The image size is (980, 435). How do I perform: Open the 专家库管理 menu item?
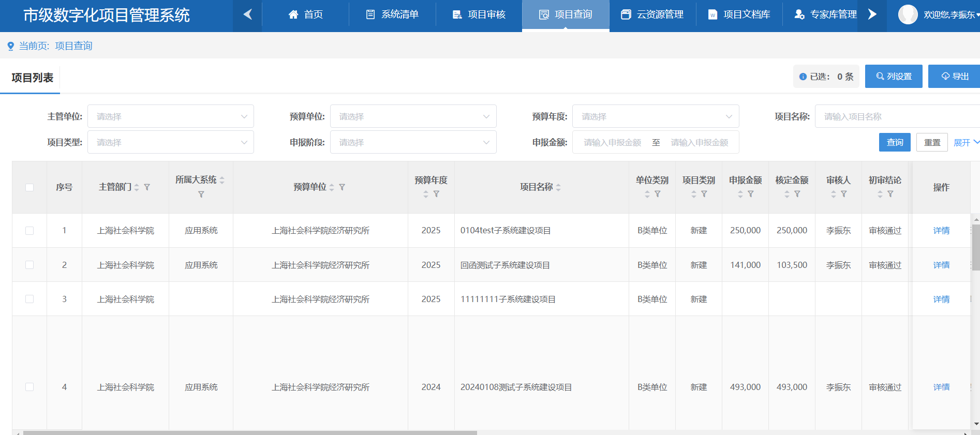pos(825,14)
